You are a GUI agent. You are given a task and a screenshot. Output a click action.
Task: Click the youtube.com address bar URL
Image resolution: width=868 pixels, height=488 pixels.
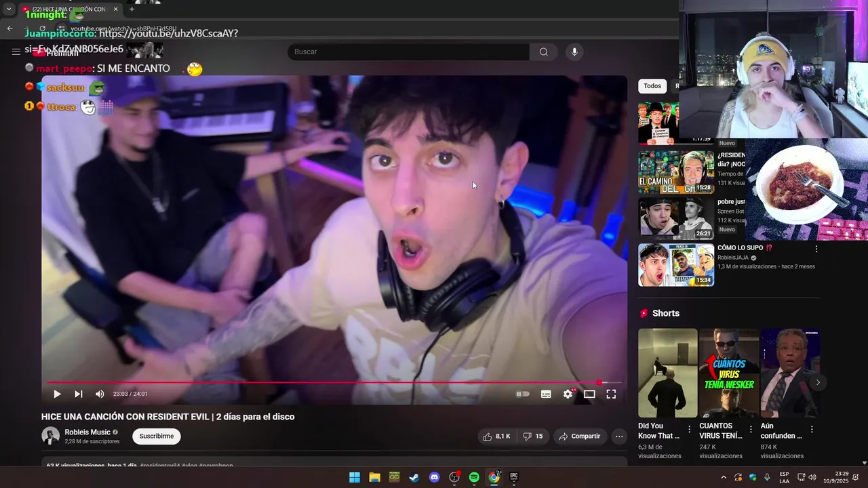click(x=123, y=28)
